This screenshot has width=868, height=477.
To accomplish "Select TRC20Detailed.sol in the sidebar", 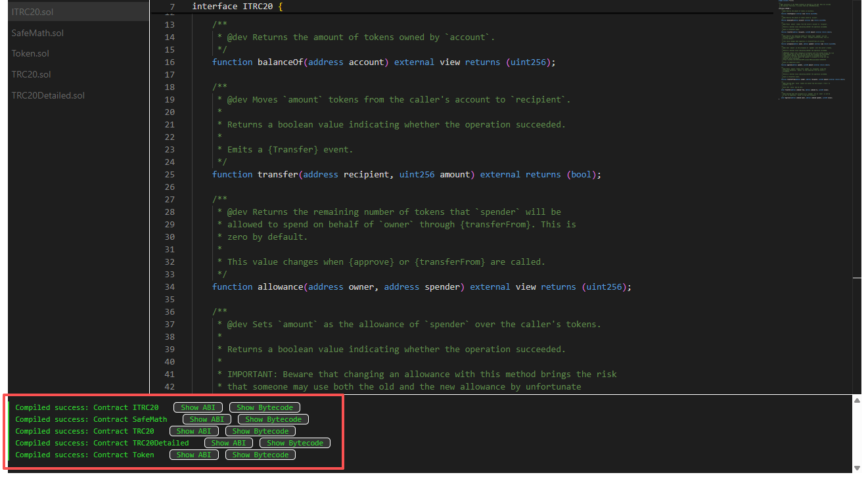I will [48, 95].
